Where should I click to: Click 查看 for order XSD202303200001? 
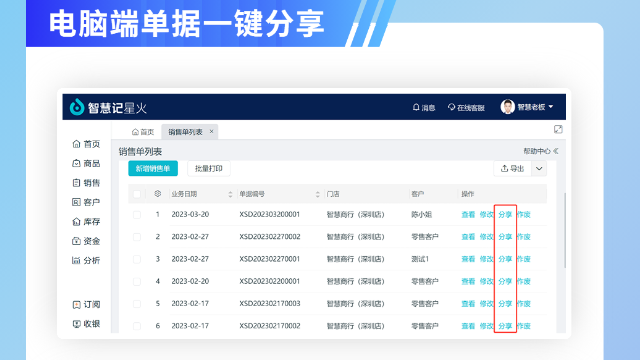[x=468, y=215]
